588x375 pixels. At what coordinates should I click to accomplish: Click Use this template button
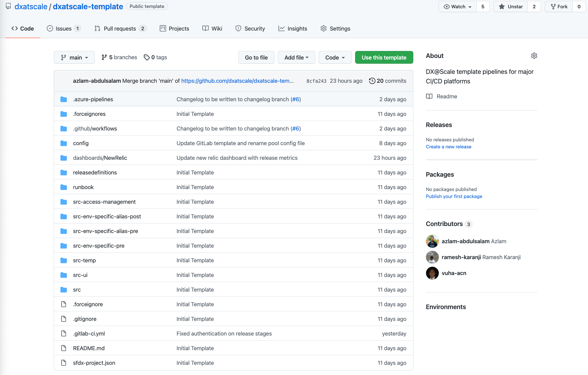pos(384,57)
